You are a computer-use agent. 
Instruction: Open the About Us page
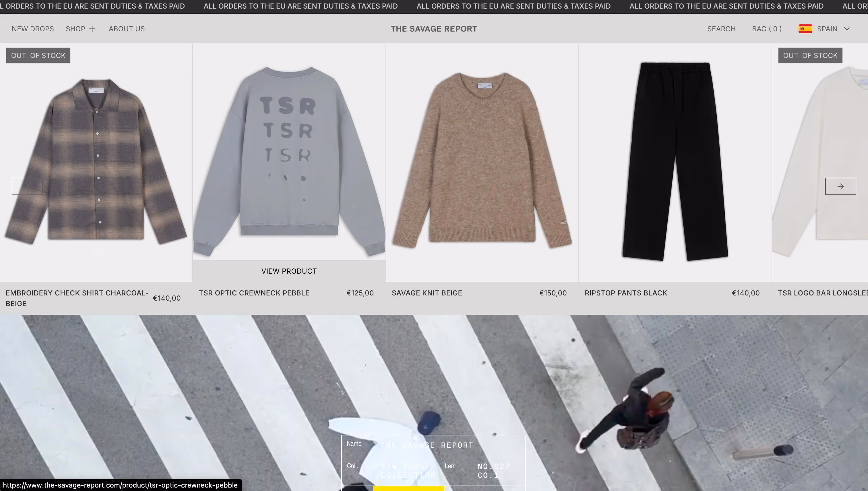[x=126, y=29]
